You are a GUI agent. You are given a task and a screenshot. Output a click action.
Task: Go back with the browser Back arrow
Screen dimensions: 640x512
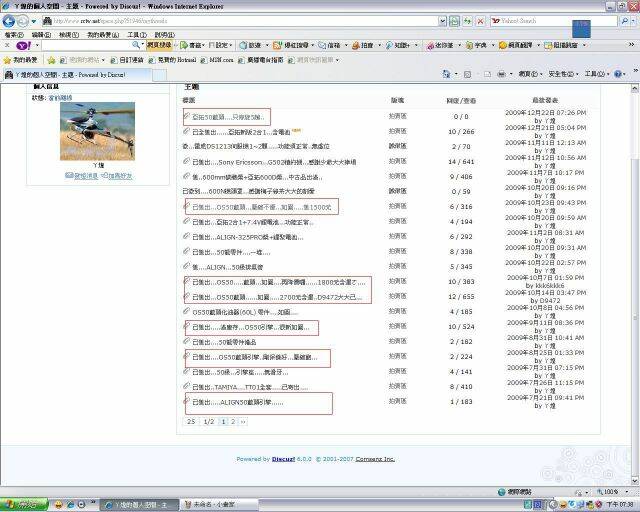coord(9,21)
